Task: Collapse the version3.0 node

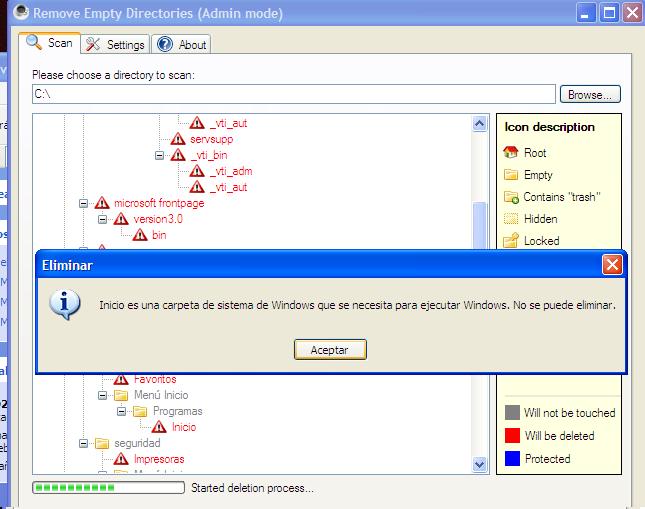Action: (x=102, y=219)
